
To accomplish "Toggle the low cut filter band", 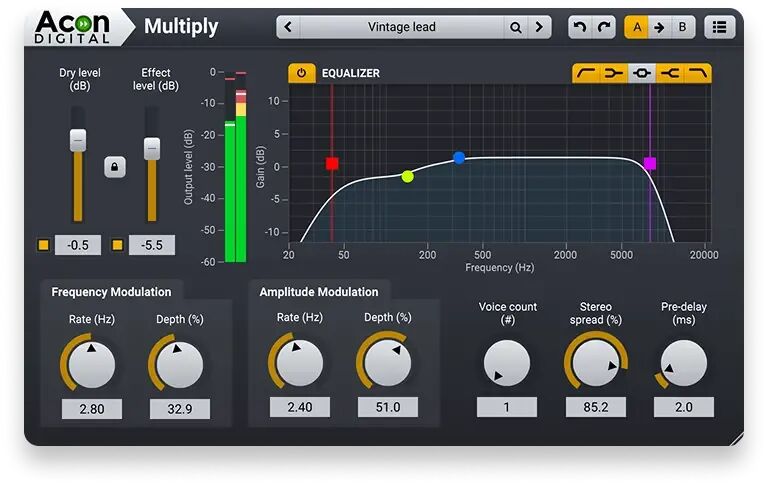I will [586, 73].
